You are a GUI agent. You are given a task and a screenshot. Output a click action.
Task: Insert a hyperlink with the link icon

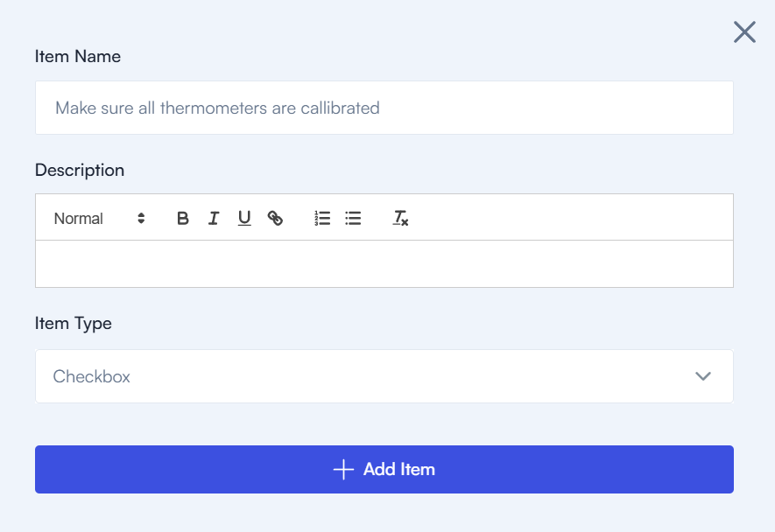coord(275,219)
